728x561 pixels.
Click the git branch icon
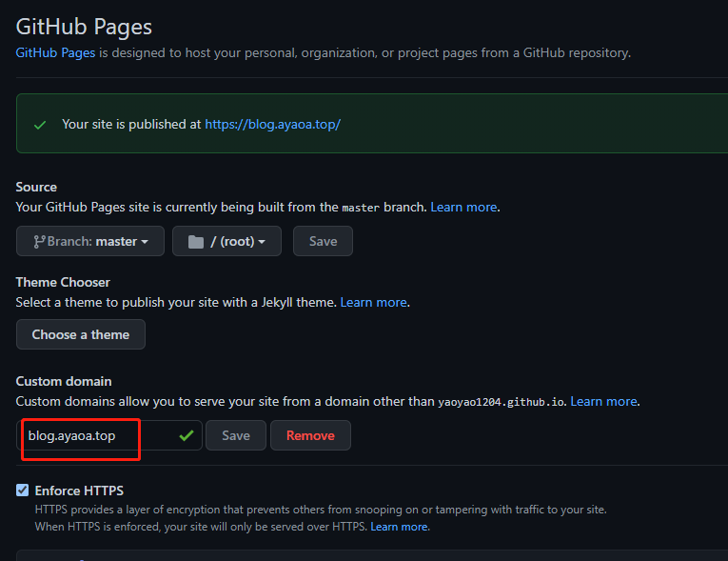39,241
